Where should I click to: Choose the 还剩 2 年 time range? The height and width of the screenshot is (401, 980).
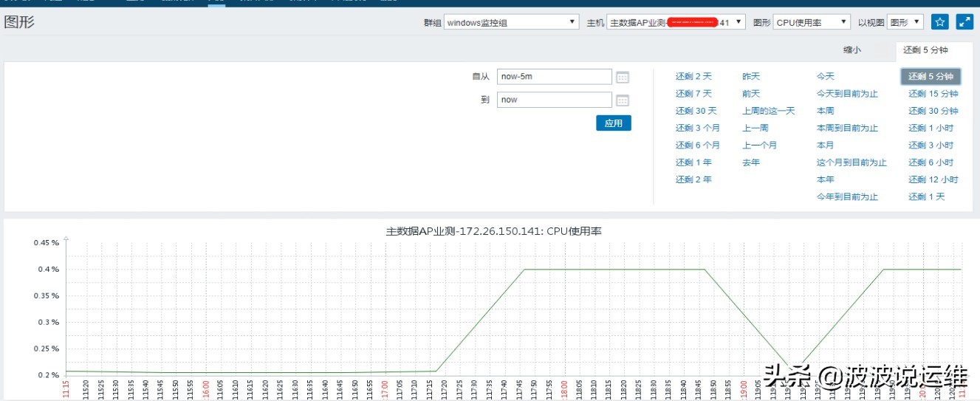click(x=693, y=179)
